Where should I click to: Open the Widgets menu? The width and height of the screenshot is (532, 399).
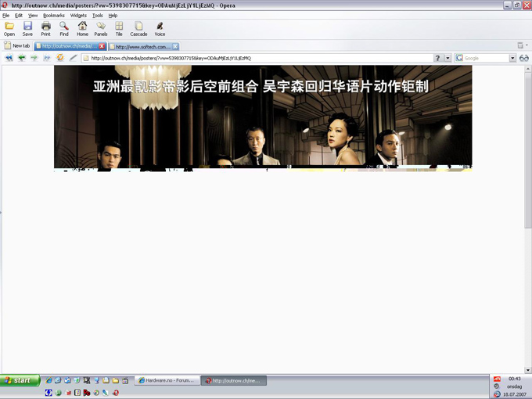[78, 16]
